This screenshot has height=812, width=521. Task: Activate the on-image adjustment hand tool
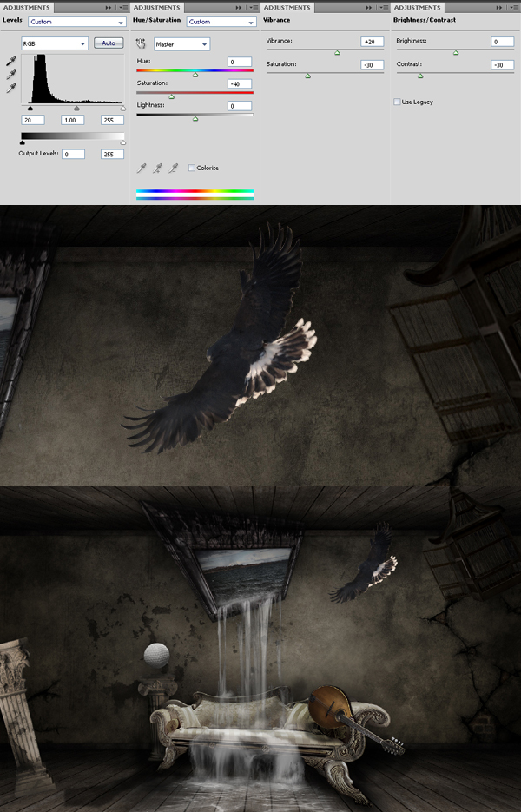pyautogui.click(x=142, y=43)
